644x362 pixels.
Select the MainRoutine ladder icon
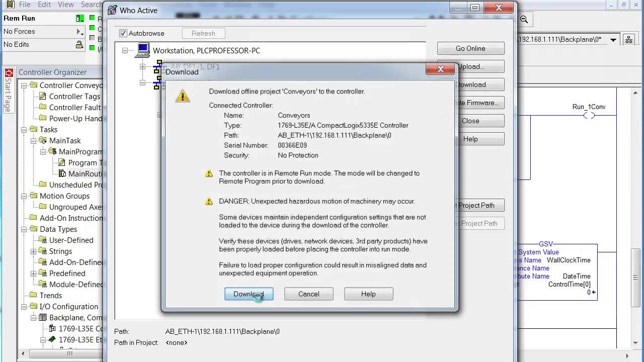(x=62, y=173)
